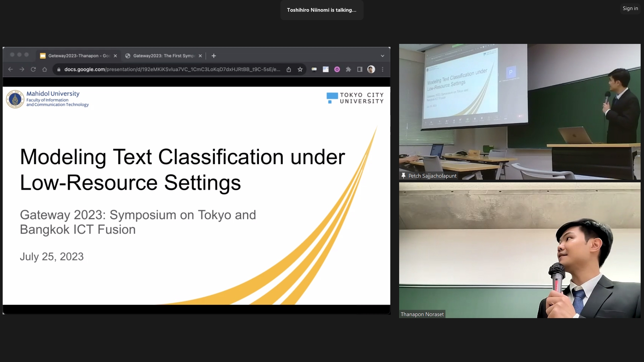The width and height of the screenshot is (644, 362).
Task: Bookmark this page with the star icon
Action: point(300,69)
